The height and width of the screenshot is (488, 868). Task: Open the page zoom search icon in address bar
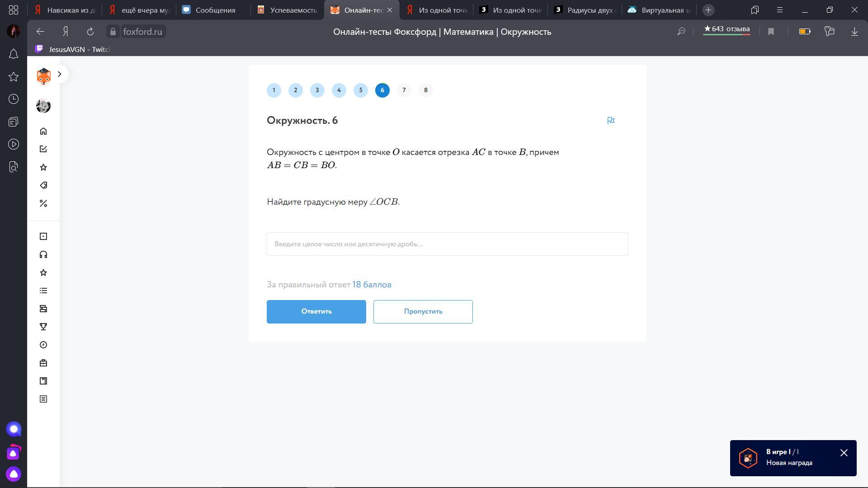[681, 32]
